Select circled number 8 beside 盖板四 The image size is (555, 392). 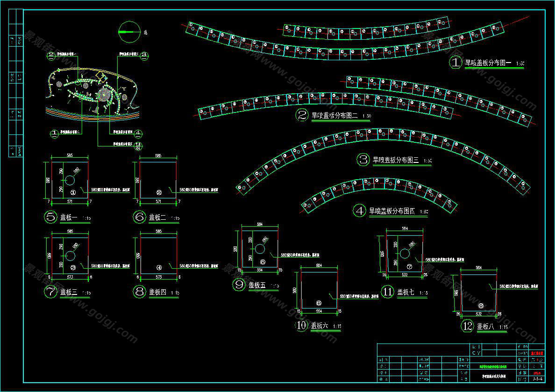click(x=140, y=292)
